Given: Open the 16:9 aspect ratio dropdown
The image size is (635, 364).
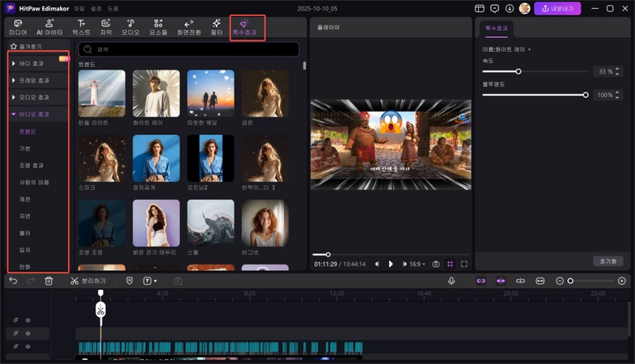Looking at the screenshot, I should coord(417,264).
